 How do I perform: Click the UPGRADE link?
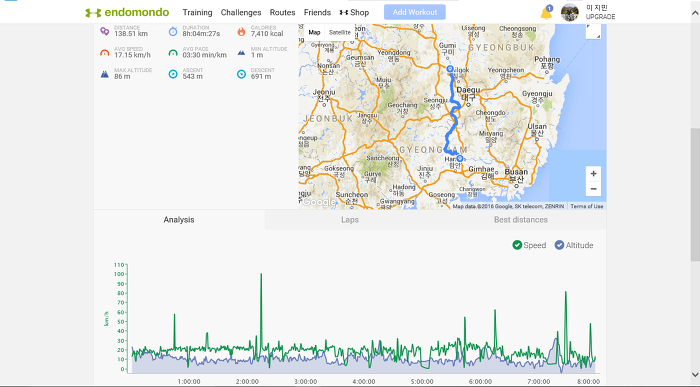click(600, 17)
